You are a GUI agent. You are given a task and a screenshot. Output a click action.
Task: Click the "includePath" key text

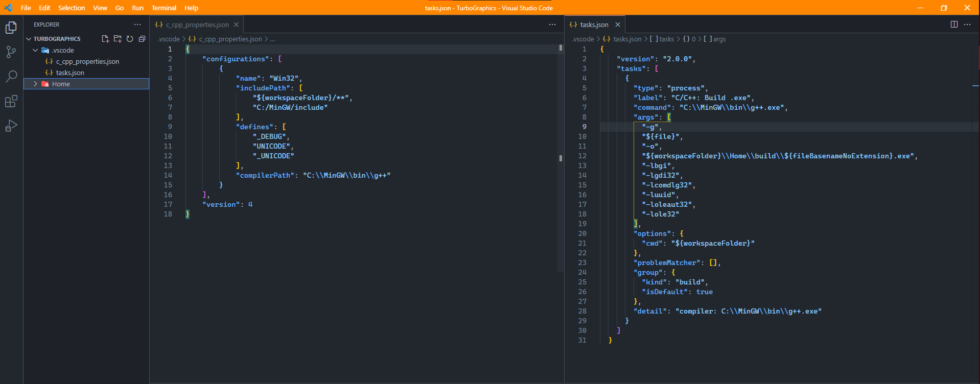pyautogui.click(x=263, y=88)
